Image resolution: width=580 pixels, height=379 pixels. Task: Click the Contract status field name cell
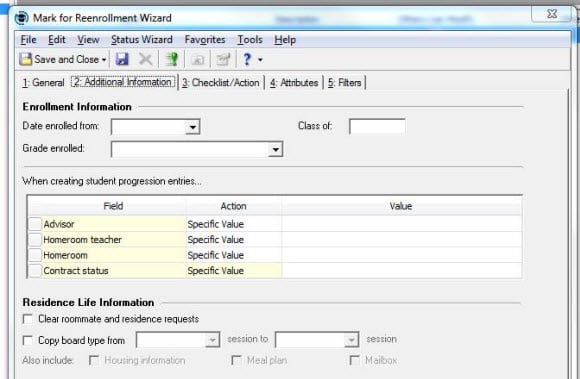(114, 271)
